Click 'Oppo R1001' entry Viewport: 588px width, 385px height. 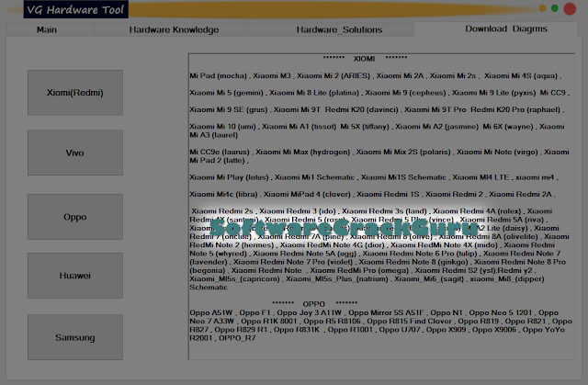tap(350, 330)
